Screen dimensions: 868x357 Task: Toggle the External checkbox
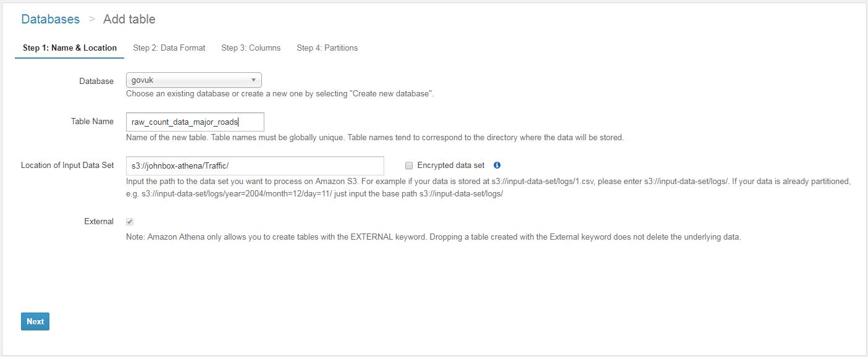pos(130,222)
